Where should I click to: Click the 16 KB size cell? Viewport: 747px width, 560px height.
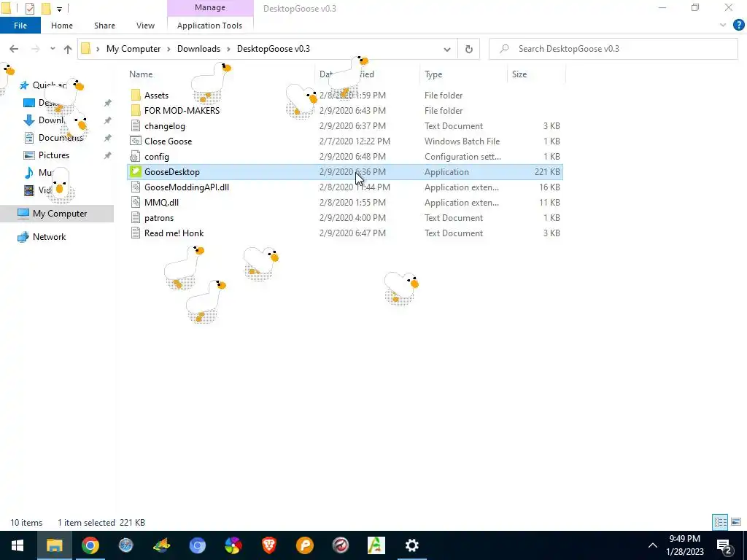[549, 187]
